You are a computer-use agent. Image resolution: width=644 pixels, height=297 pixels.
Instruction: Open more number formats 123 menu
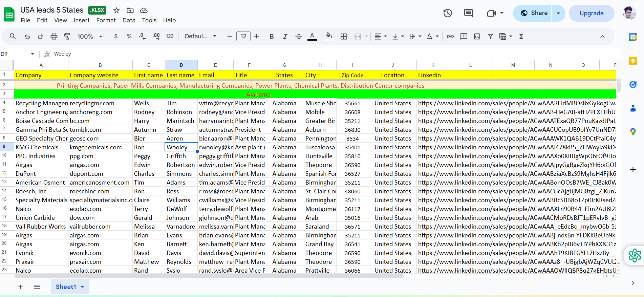(170, 36)
